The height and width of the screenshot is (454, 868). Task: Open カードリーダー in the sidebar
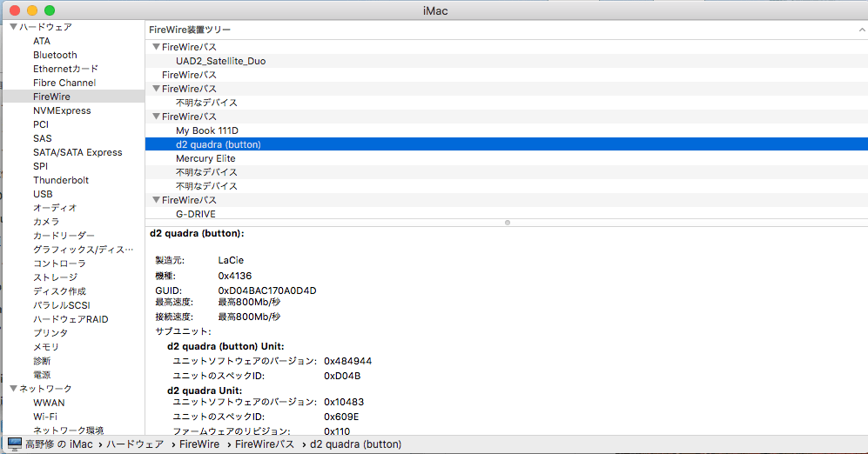[x=64, y=236]
